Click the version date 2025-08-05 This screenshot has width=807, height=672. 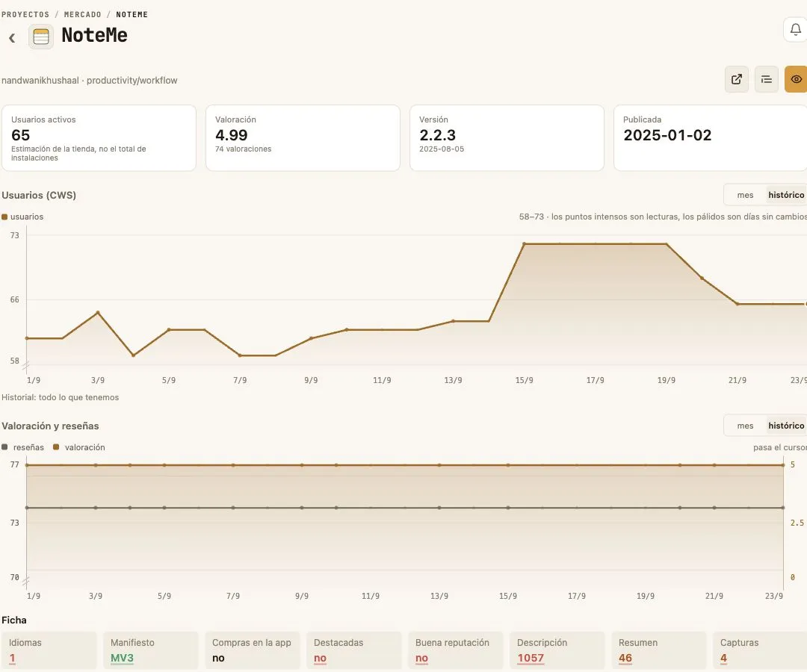point(442,149)
